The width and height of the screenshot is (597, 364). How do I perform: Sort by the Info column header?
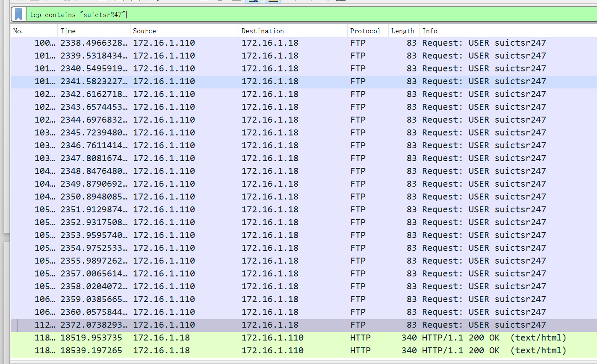pos(508,31)
